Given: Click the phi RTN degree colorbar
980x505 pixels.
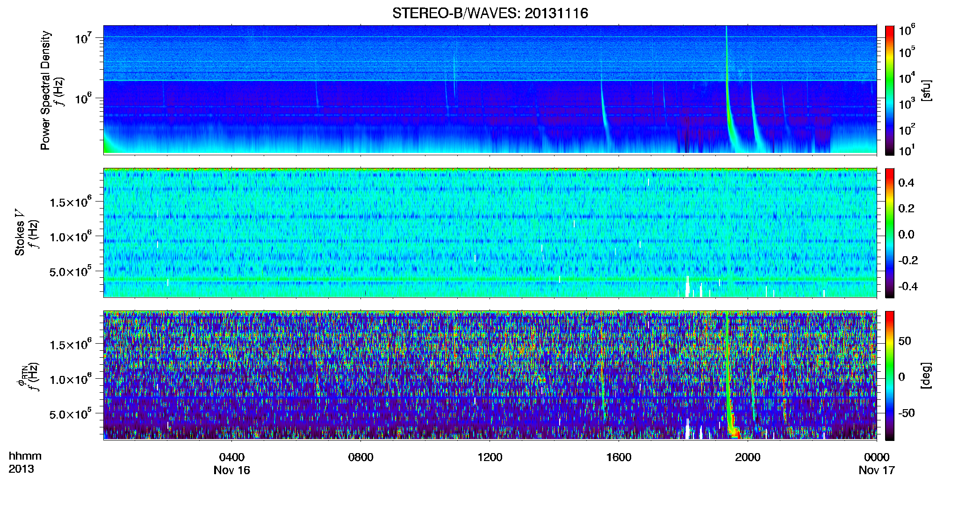Looking at the screenshot, I should click(890, 375).
